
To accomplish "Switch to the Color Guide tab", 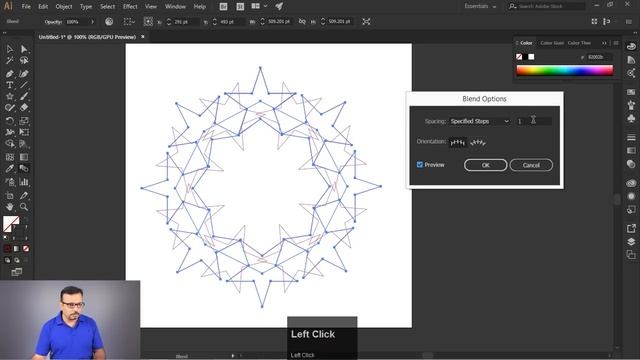I will pos(552,43).
